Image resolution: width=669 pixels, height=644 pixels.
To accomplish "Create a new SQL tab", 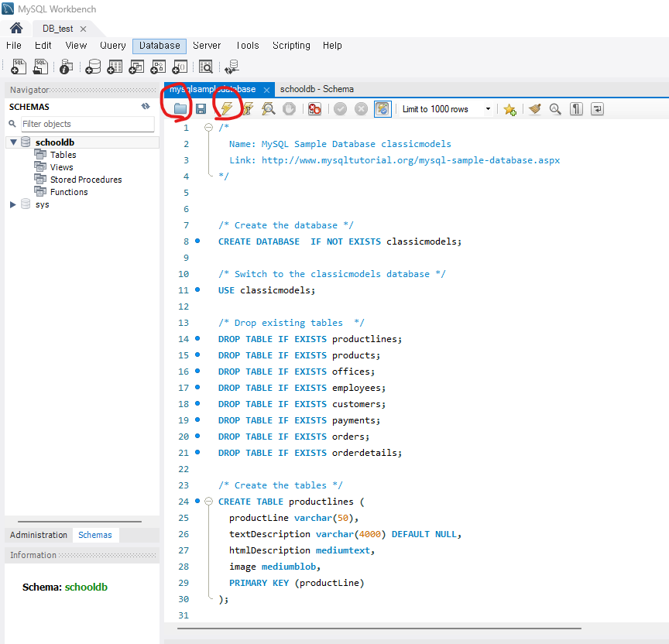I will (x=19, y=67).
